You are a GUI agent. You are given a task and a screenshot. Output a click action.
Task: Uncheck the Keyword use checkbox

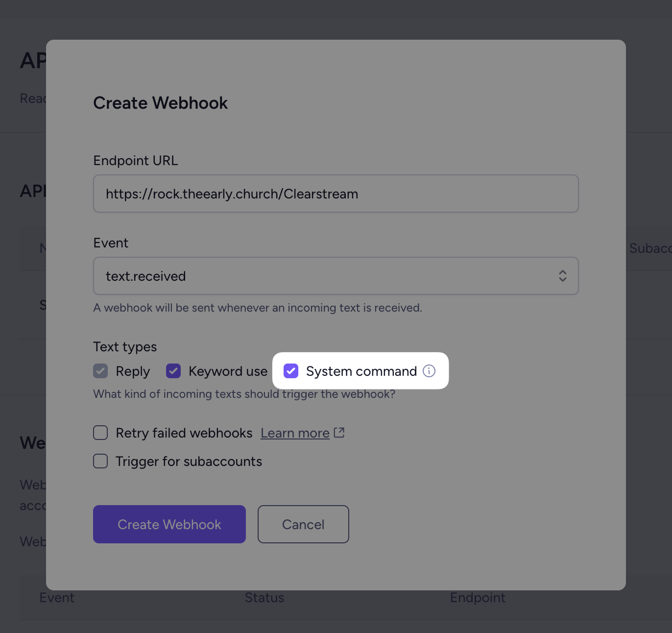tap(173, 371)
